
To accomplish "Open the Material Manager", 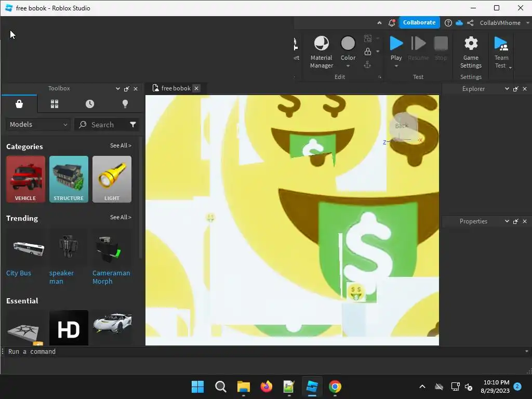I will click(x=321, y=52).
